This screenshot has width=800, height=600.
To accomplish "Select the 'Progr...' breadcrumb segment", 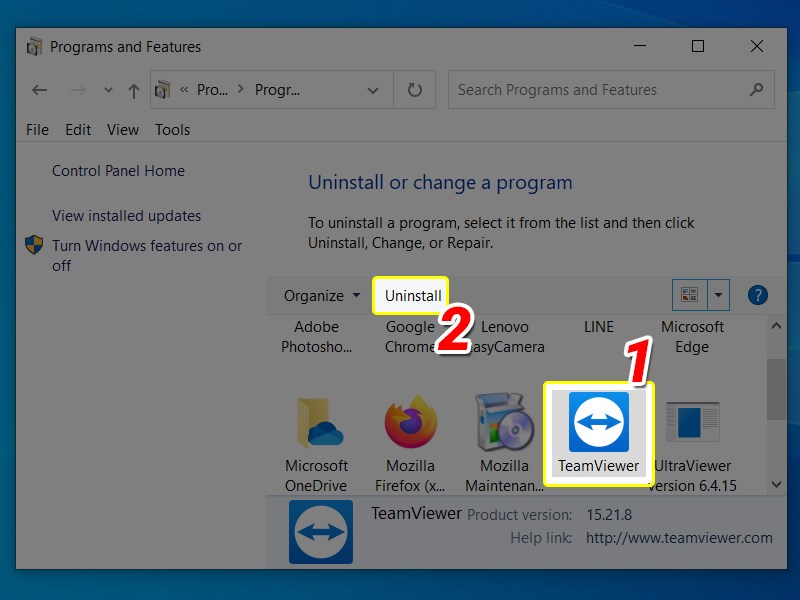I will tap(277, 90).
